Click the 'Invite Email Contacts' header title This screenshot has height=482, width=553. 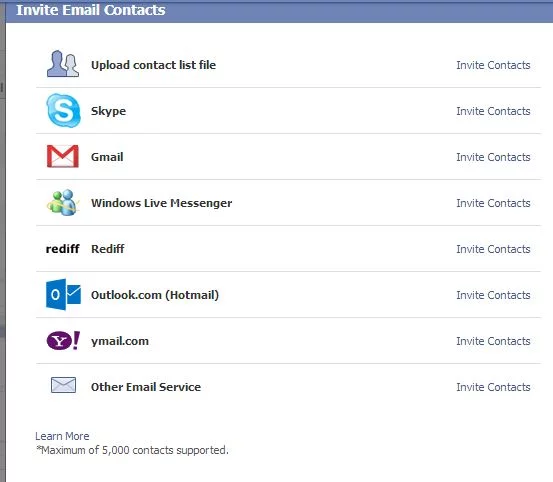[x=91, y=10]
